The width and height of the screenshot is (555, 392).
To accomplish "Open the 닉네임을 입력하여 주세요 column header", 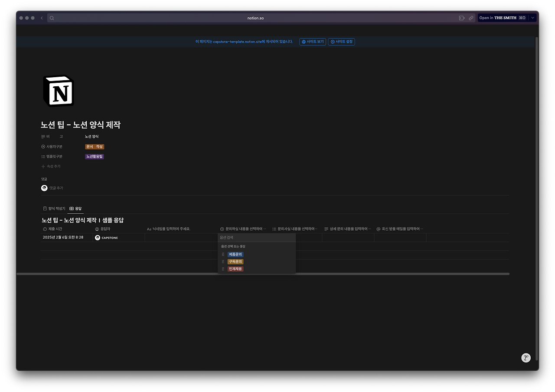I will click(181, 229).
